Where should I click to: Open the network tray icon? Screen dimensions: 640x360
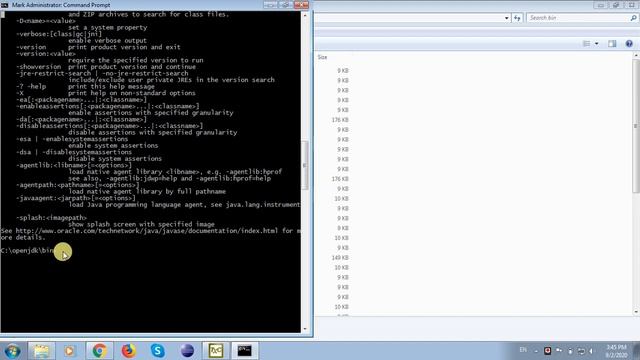[x=581, y=351]
